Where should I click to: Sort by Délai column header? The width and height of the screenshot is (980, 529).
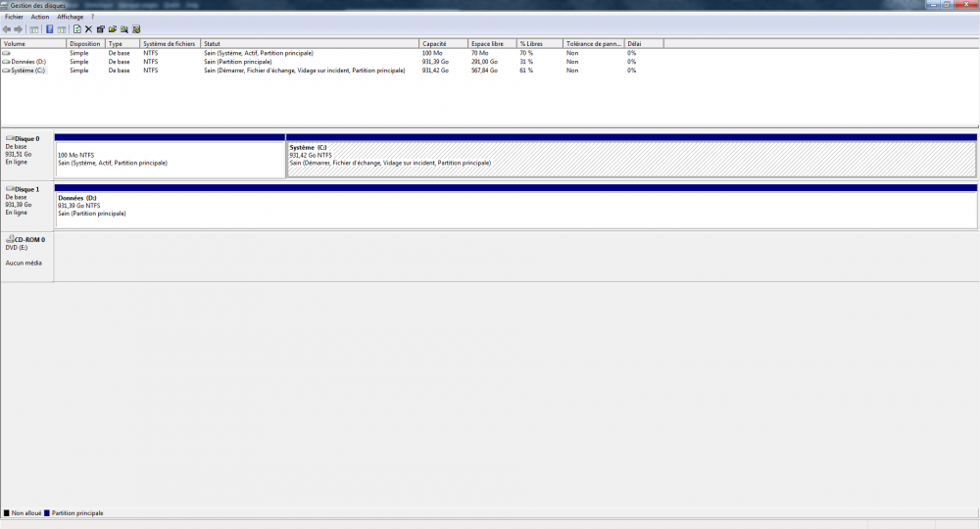click(x=643, y=44)
